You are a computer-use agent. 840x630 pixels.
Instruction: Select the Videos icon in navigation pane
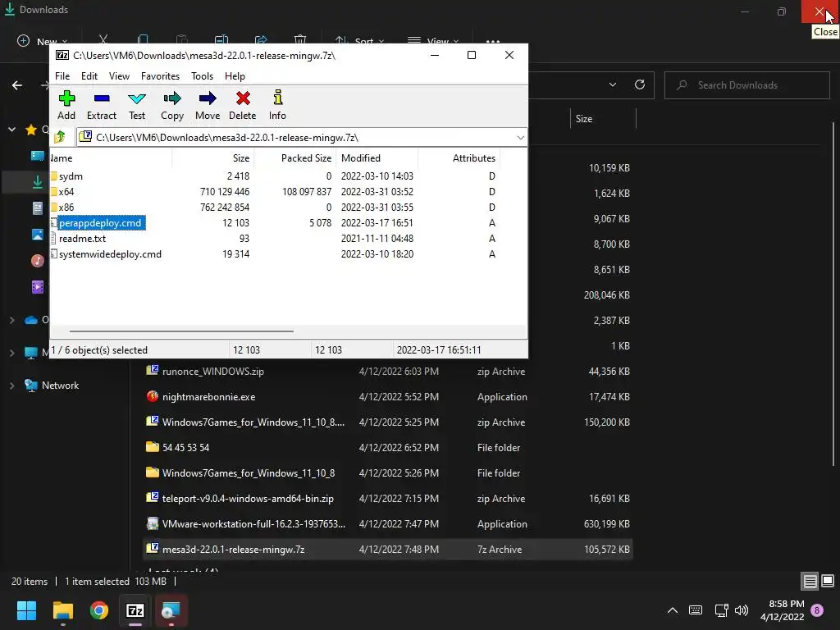38,287
